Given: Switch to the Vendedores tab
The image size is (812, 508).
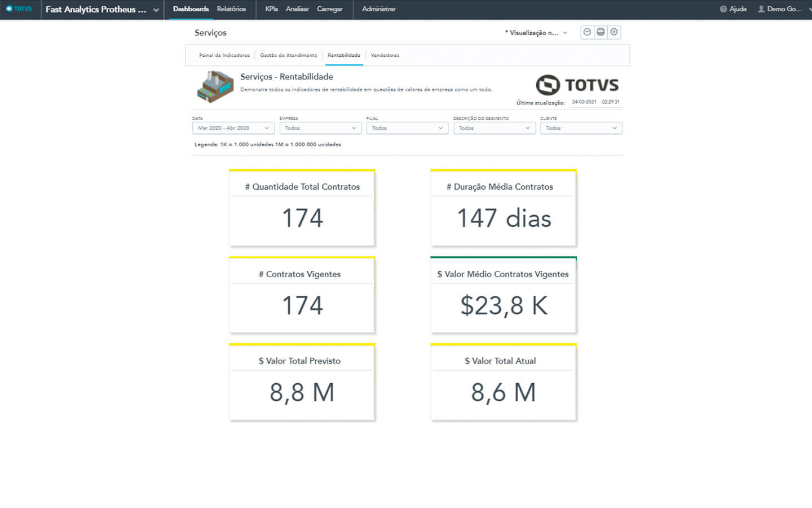Looking at the screenshot, I should [385, 55].
